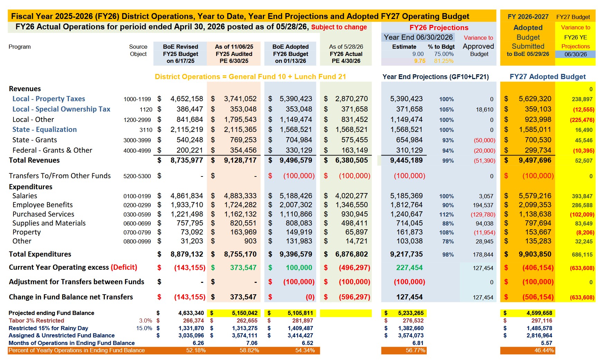Viewport: 601px width, 364px height.
Task: Select FY27 total expenditures 9,903,850
Action: [x=535, y=254]
